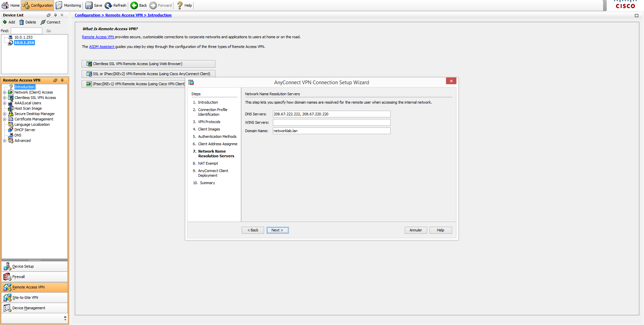Click wizard Help button
Screen dimensions: 644x325
[441, 230]
